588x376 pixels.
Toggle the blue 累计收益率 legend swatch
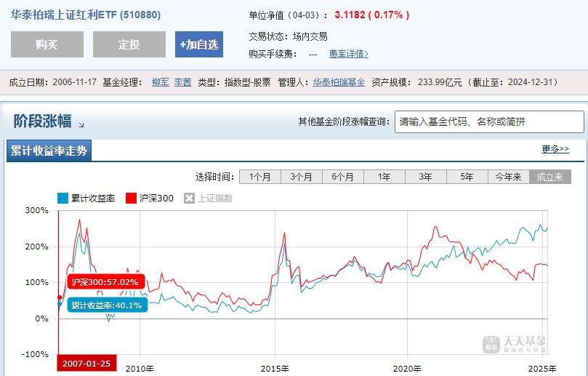tap(63, 198)
